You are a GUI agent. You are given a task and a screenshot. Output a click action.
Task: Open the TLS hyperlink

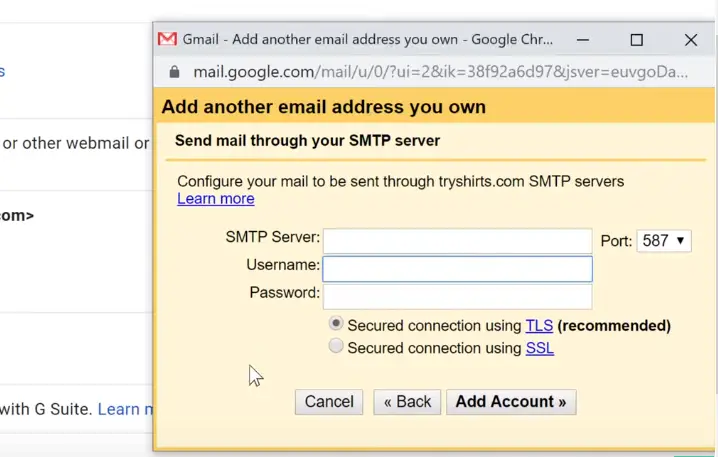[x=539, y=326]
